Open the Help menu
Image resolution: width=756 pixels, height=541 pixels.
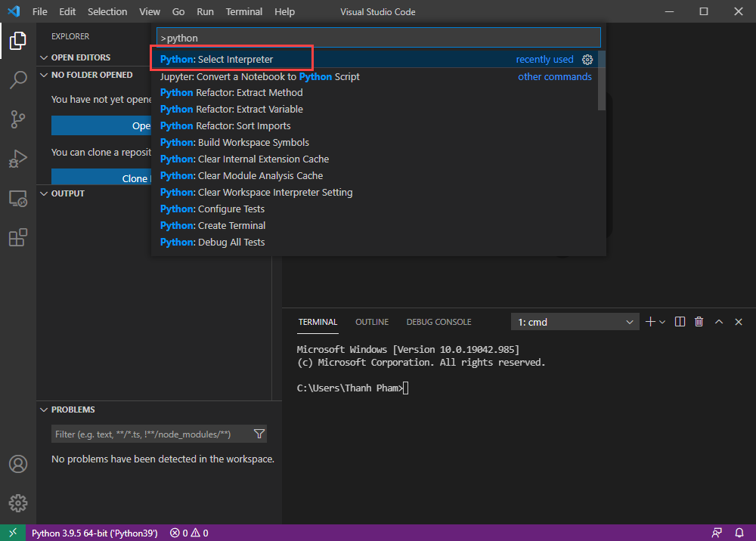click(284, 11)
